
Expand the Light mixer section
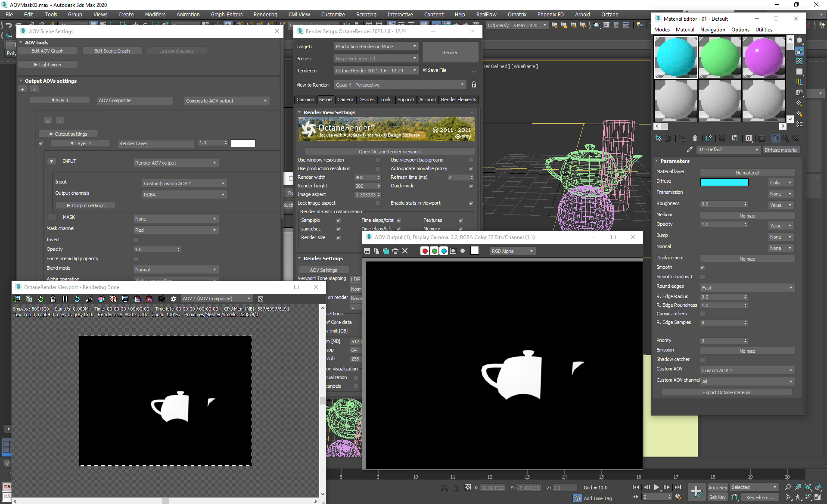tap(48, 65)
